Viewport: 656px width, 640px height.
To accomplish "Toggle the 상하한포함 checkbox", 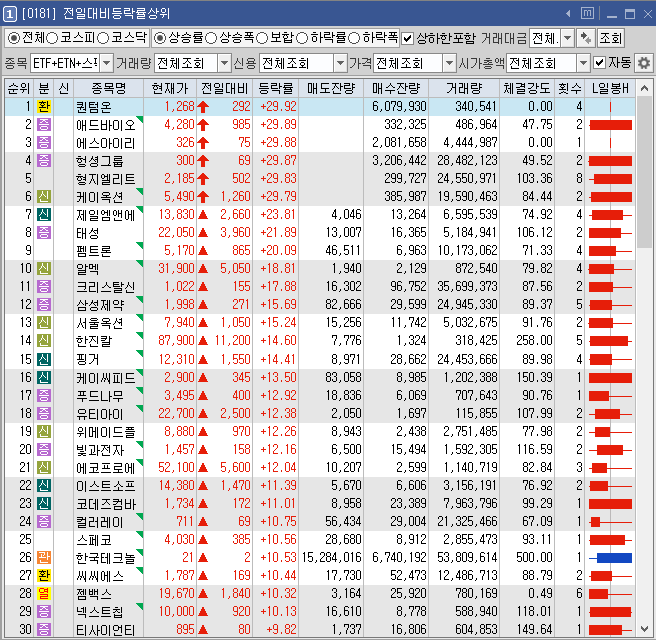I will [x=407, y=38].
